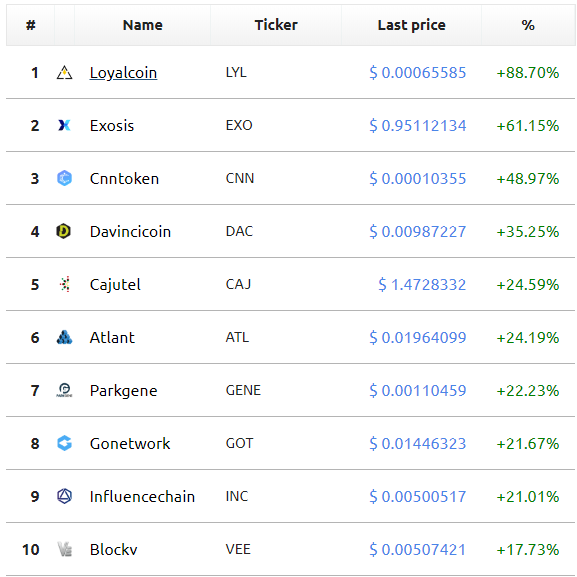Click the Cajutel +24.59% change value
This screenshot has height=577, width=577.
(528, 285)
